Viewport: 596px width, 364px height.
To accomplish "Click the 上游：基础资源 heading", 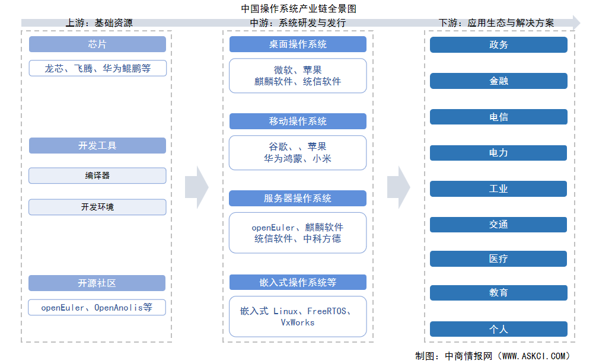I will 99,23.
